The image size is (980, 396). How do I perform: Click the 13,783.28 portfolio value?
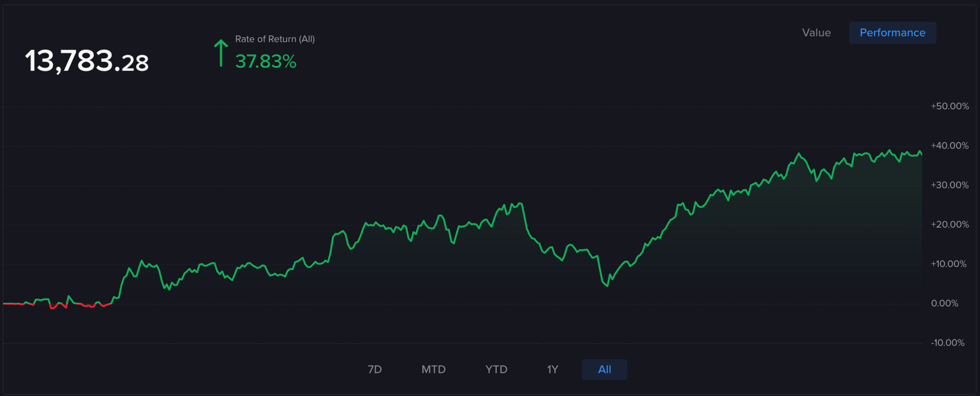tap(87, 61)
